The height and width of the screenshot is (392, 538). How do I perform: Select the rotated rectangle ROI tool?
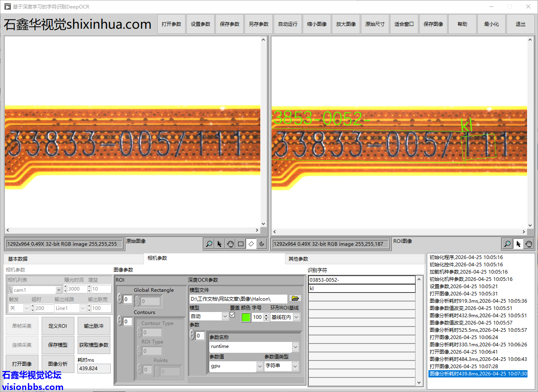[251, 244]
